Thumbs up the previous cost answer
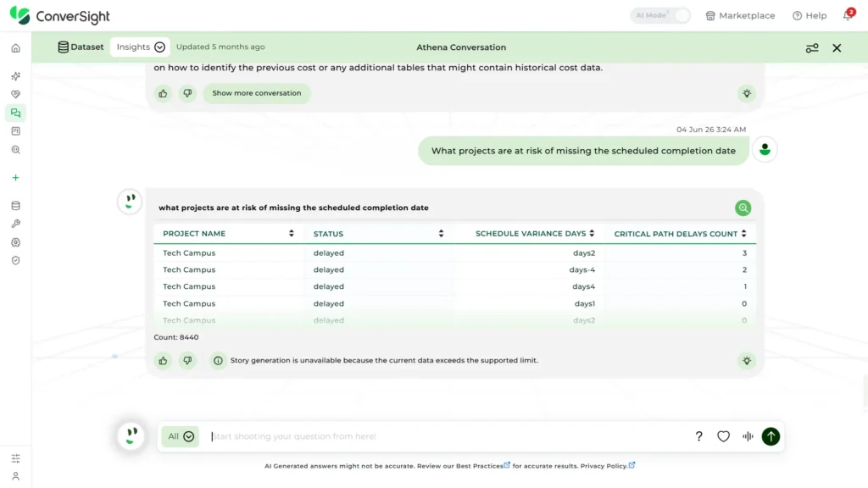Viewport: 868px width, 488px height. pyautogui.click(x=163, y=93)
